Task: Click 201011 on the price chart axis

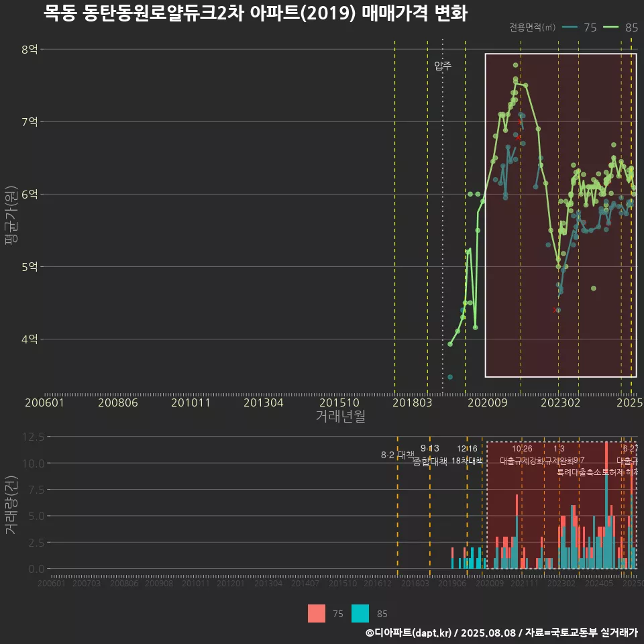Action: (x=191, y=402)
